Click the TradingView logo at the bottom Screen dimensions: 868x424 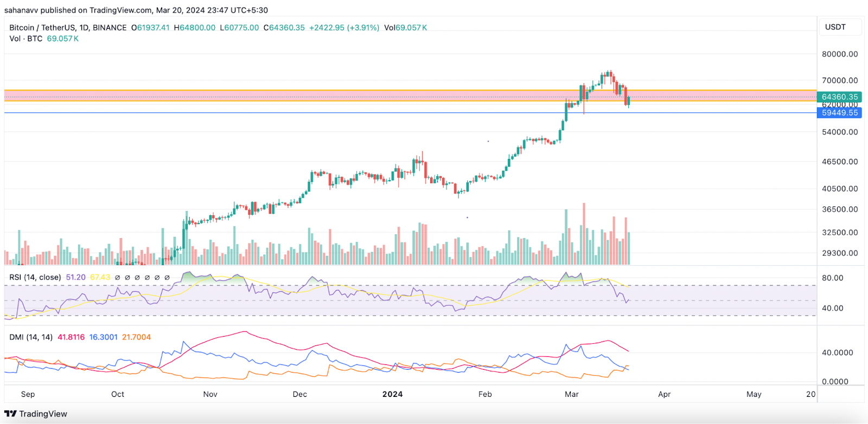[36, 414]
